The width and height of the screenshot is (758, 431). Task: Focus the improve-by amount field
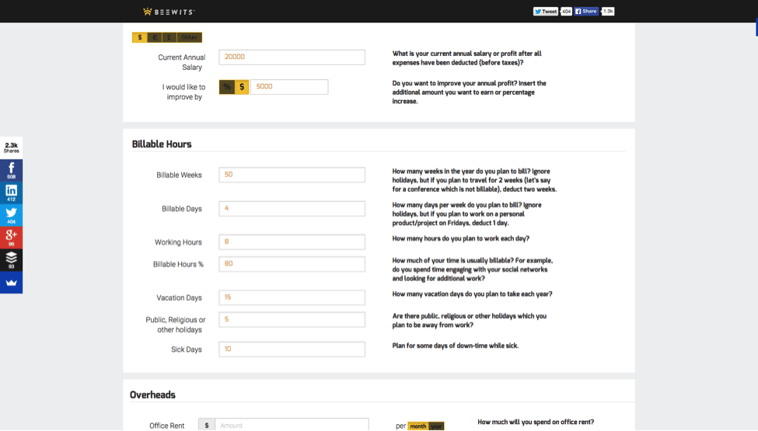(x=289, y=87)
